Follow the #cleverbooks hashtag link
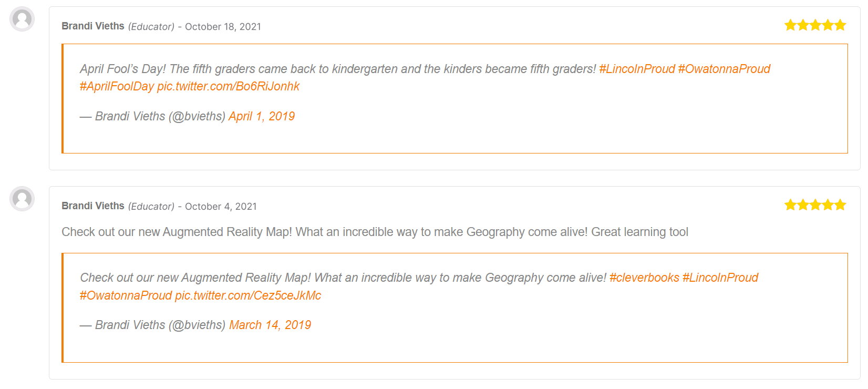Screen dimensions: 868x389 tap(644, 278)
